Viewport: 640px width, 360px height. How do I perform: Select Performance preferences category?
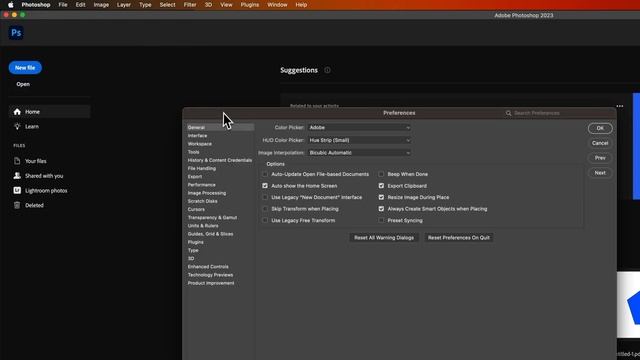202,185
